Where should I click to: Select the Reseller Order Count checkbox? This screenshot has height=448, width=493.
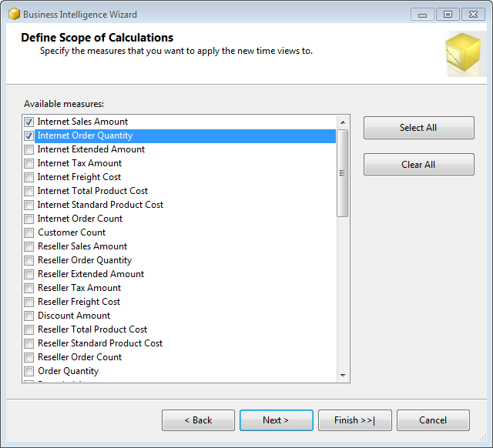tap(29, 357)
